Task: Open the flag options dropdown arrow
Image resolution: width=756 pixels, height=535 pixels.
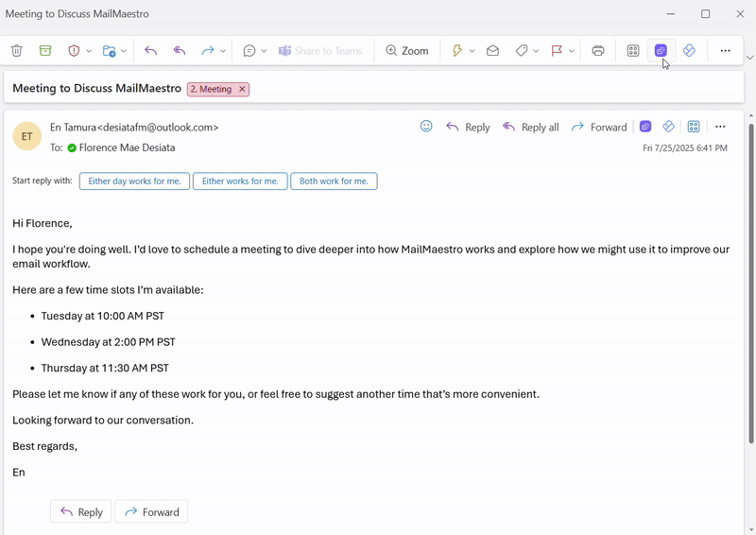Action: pyautogui.click(x=572, y=51)
